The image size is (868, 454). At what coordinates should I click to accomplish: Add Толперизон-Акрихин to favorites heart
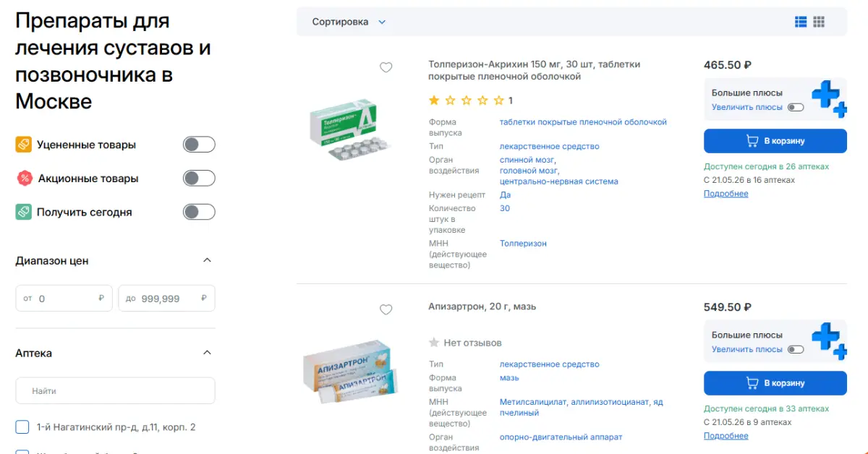(x=386, y=67)
